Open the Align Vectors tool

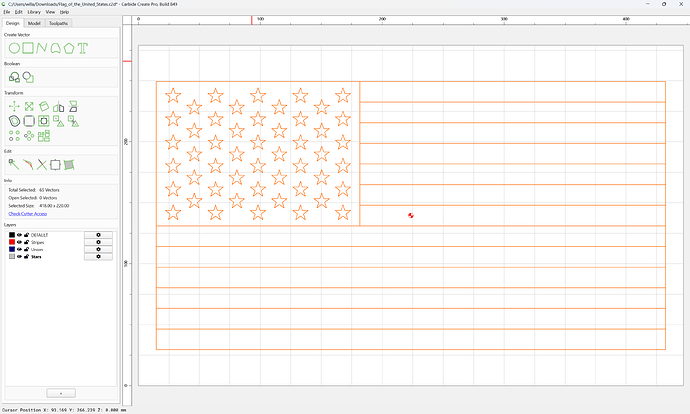[44, 136]
